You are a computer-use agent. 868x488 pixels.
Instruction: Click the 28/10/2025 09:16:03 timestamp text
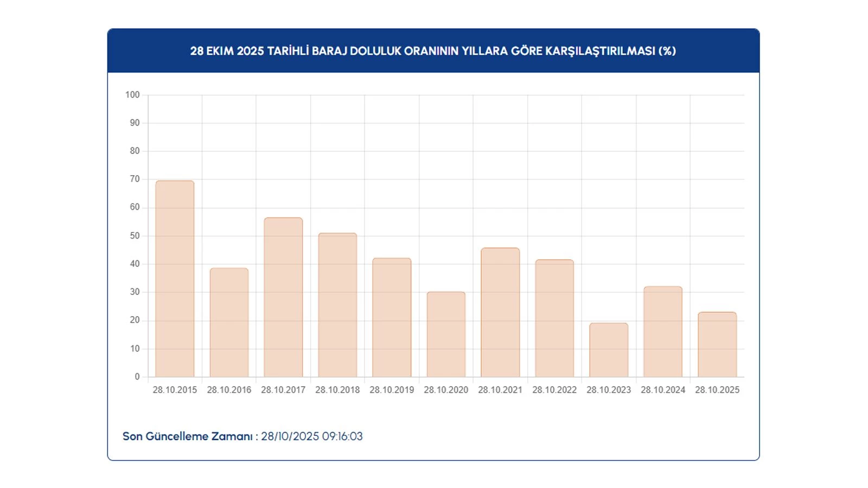[x=312, y=436]
